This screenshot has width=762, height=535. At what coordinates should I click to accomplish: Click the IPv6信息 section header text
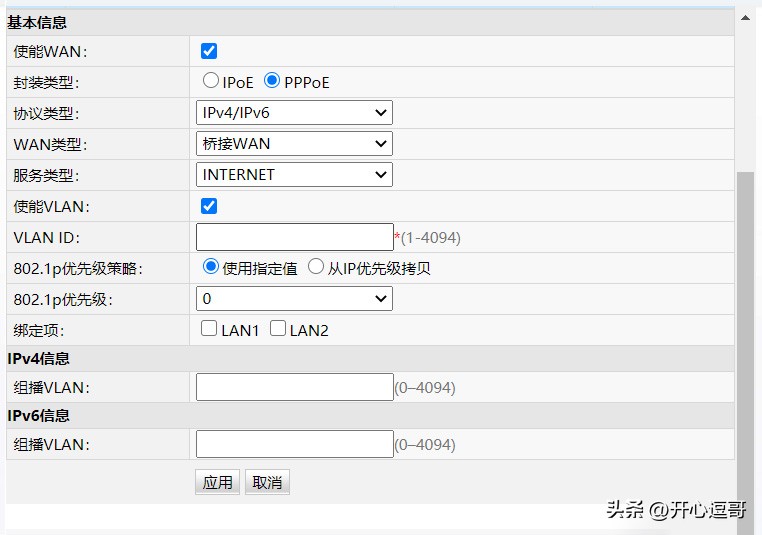38,415
